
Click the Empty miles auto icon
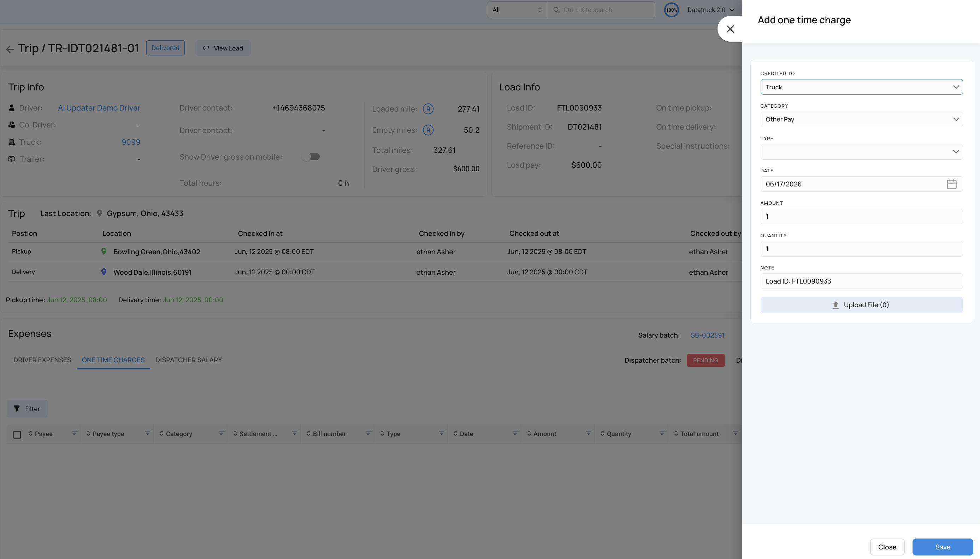pos(428,130)
